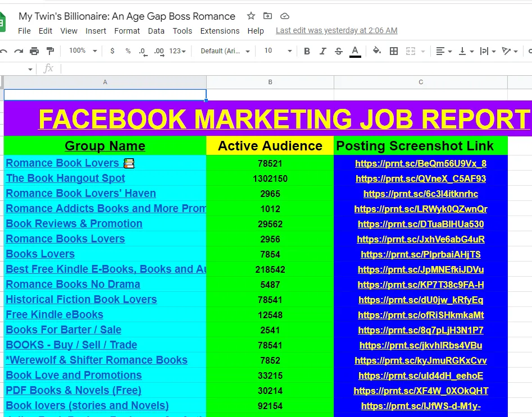The width and height of the screenshot is (532, 417).
Task: Star this spreadsheet document
Action: 251,16
